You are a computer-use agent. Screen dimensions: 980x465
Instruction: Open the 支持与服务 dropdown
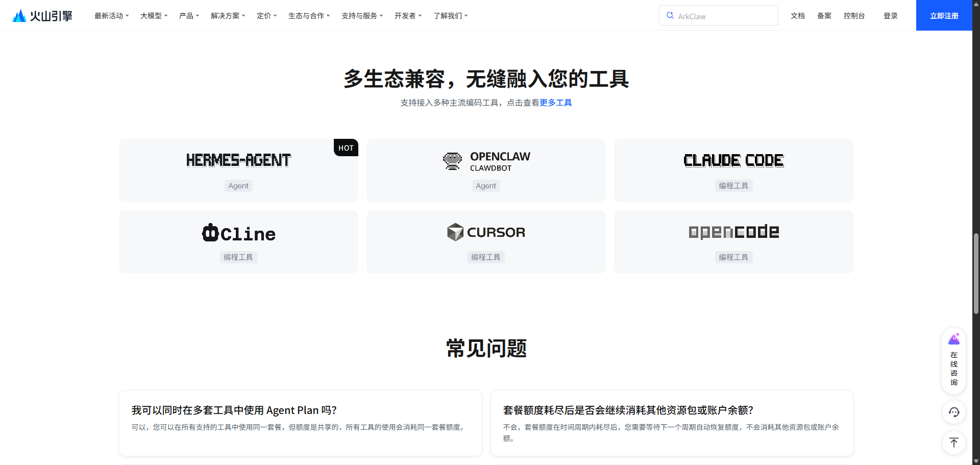(x=362, y=16)
